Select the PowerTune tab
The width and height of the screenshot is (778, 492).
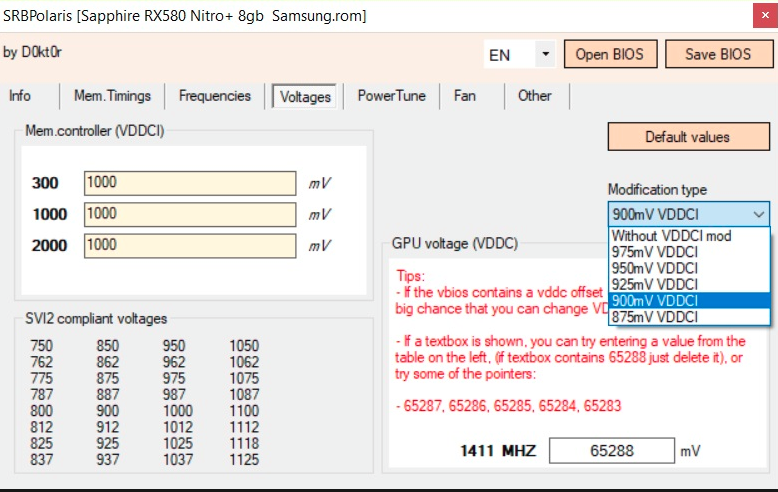[x=391, y=96]
